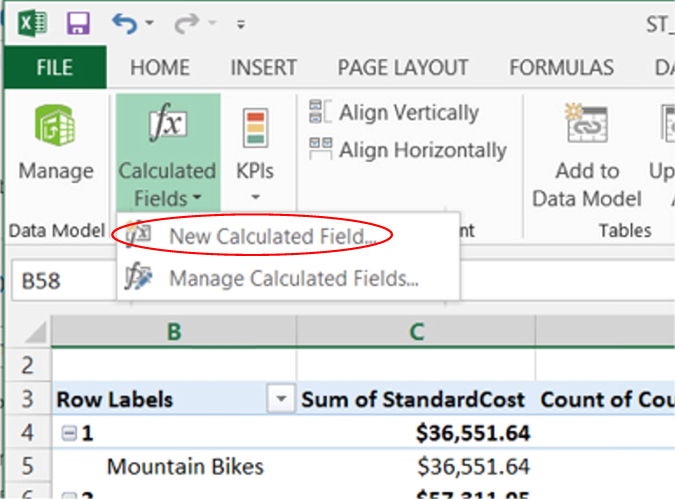Screen dimensions: 675x499
Task: Open the Row Labels filter dropdown
Action: [281, 400]
